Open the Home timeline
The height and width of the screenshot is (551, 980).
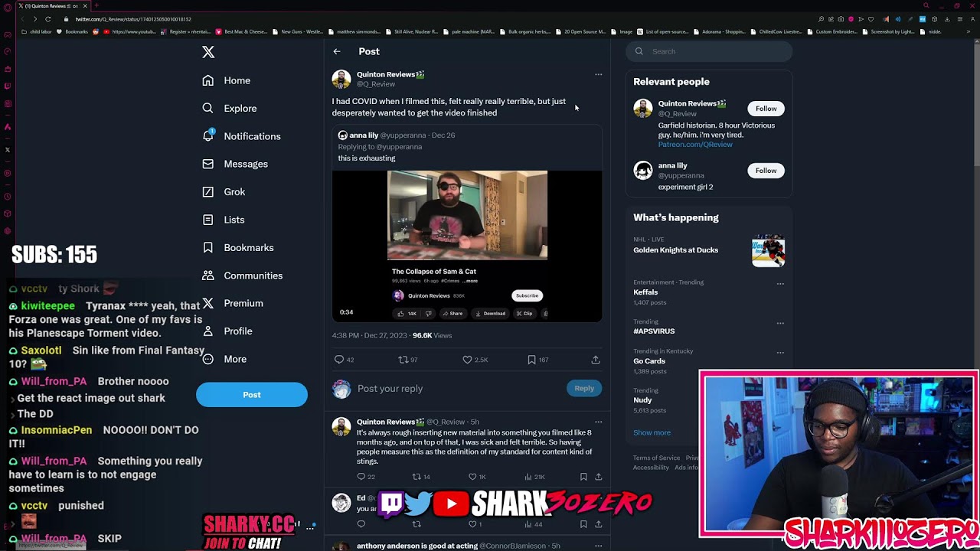point(227,80)
